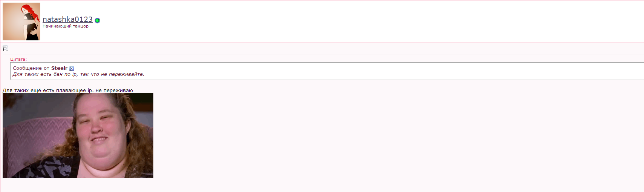Click the reply text about плавающее ip
The image size is (644, 192).
coord(68,90)
